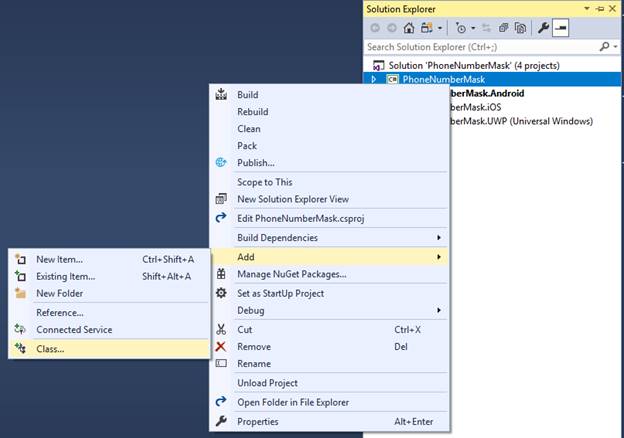Screen dimensions: 624x438
Task: Click the Search Solution Explorer field
Action: [x=481, y=47]
